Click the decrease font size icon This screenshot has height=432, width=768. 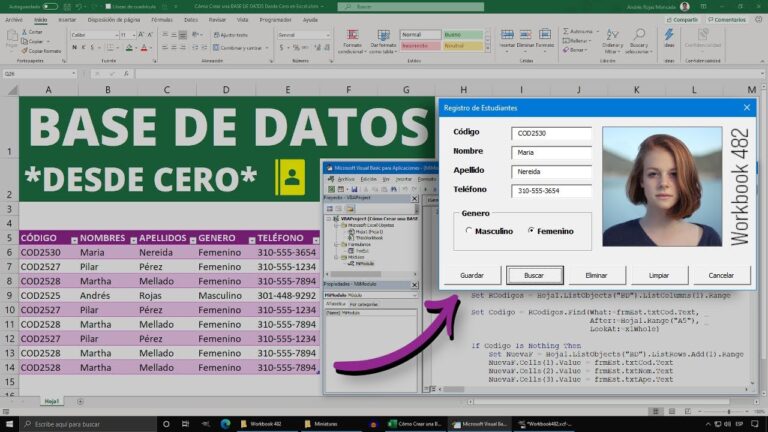[150, 35]
